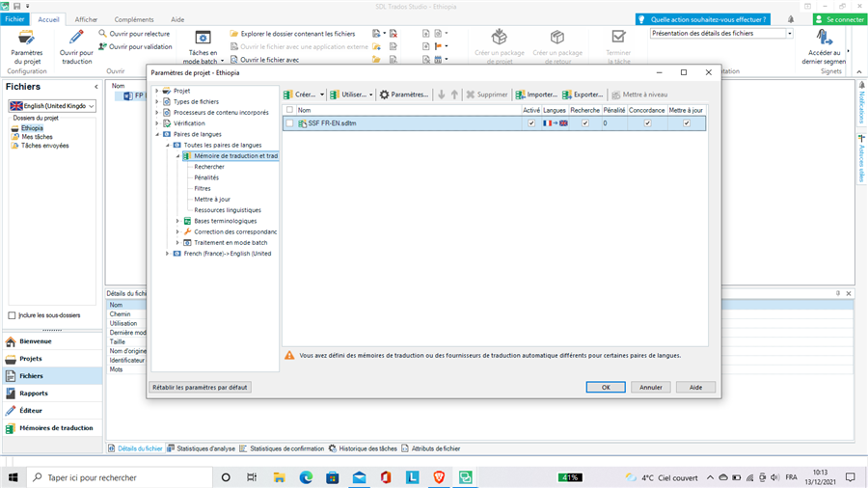The height and width of the screenshot is (488, 868).
Task: Toggle the header select-all checkbox
Action: click(x=289, y=110)
